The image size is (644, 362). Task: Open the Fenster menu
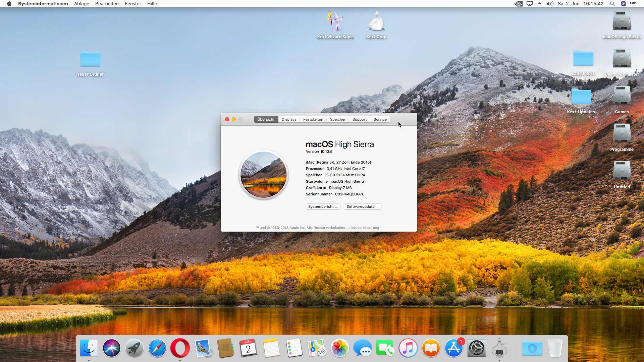coord(133,4)
